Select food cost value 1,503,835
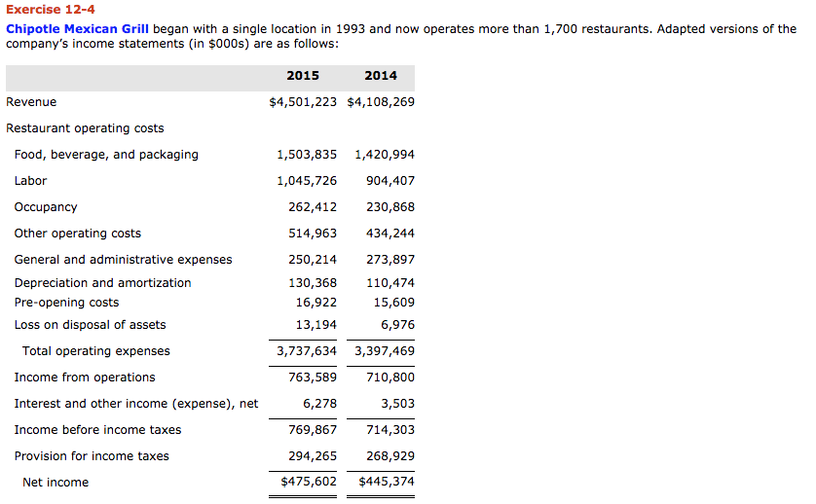The image size is (816, 504). 307,155
